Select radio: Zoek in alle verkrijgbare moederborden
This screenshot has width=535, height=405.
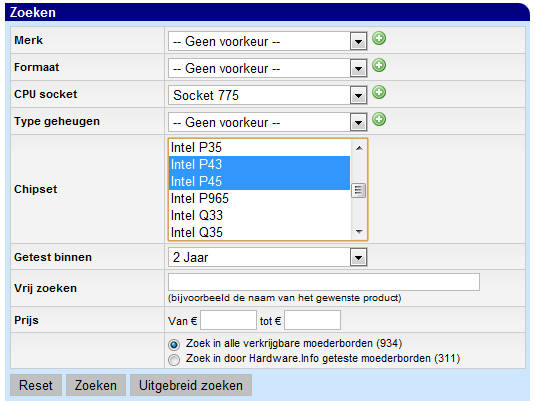pos(174,345)
